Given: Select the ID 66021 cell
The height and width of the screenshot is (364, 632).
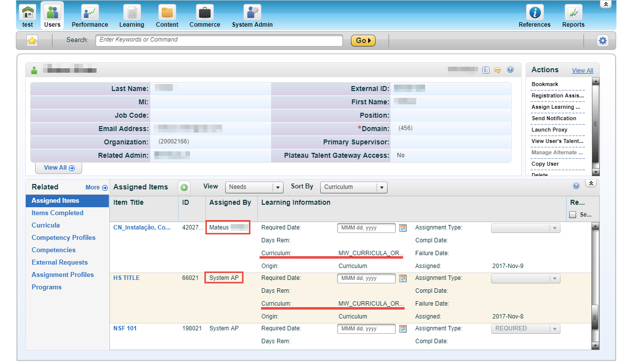Looking at the screenshot, I should coord(191,278).
